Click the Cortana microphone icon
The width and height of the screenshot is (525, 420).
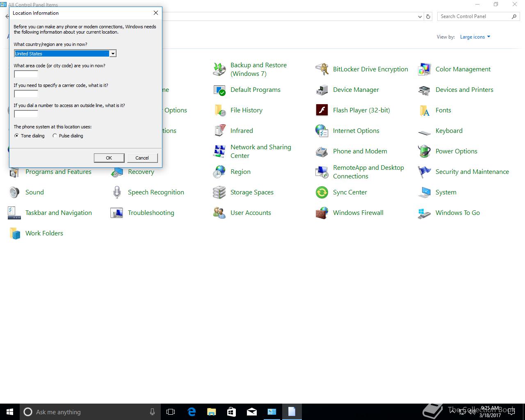point(152,412)
